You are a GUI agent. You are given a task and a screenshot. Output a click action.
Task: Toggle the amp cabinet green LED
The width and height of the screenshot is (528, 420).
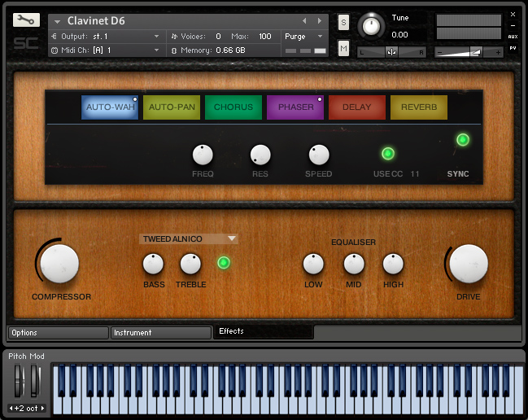pos(224,263)
